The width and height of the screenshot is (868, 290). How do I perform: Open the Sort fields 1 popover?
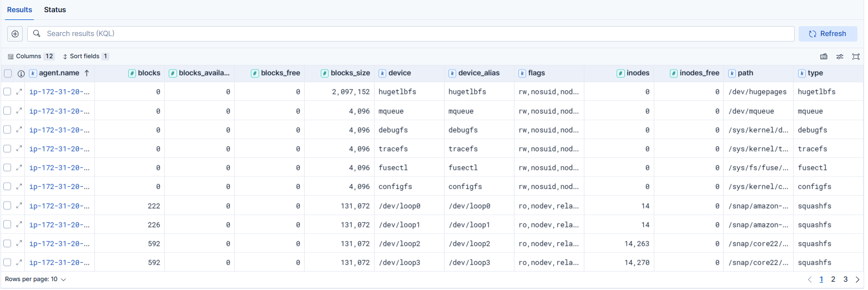[x=85, y=57]
